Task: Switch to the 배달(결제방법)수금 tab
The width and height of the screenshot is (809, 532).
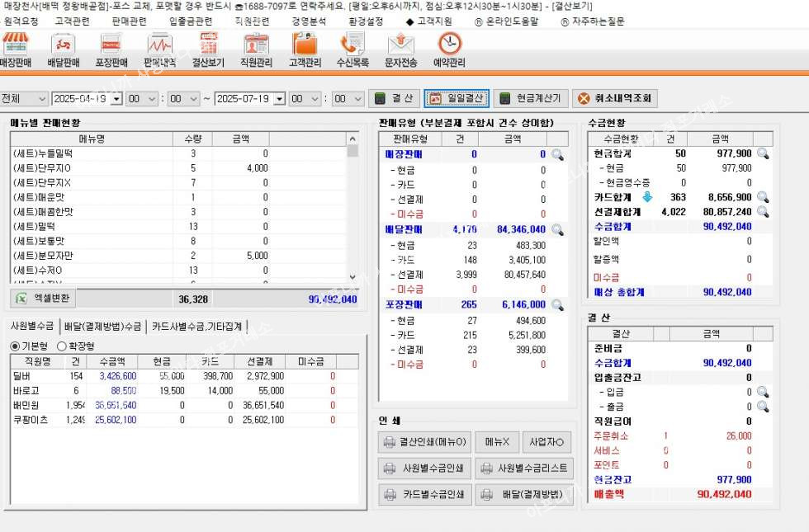Action: (x=103, y=326)
